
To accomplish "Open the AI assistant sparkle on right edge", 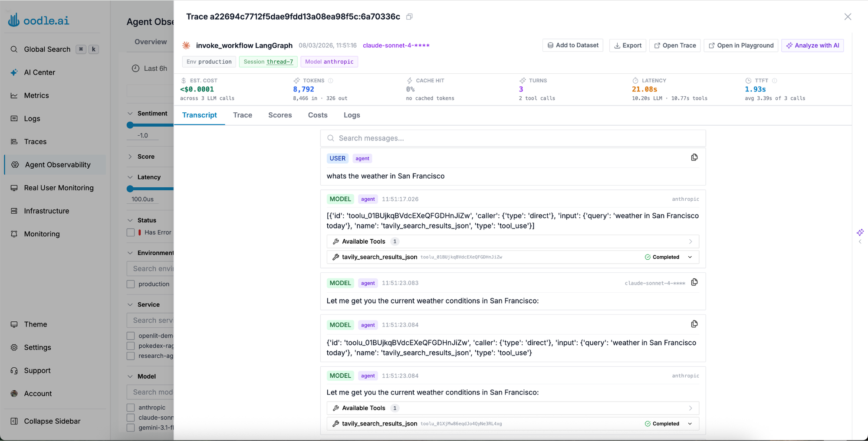I will [860, 232].
